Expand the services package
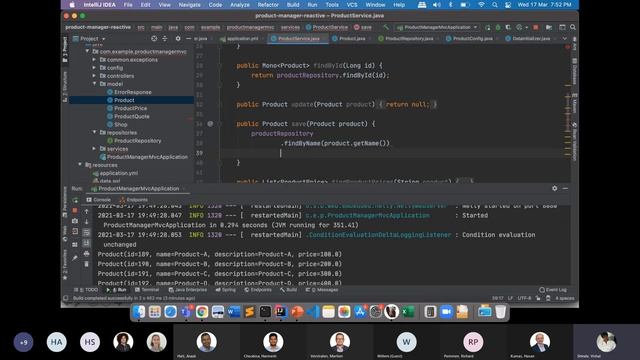 (x=94, y=149)
